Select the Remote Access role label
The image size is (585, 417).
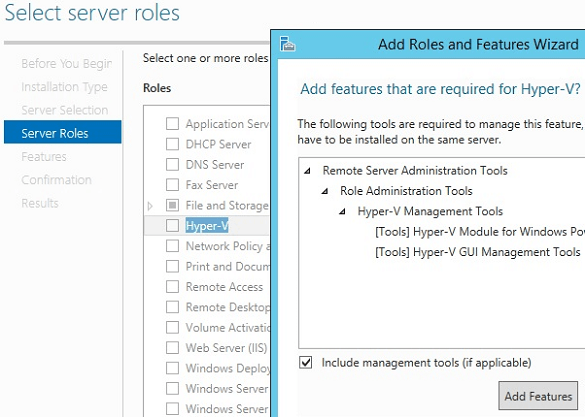tap(225, 287)
